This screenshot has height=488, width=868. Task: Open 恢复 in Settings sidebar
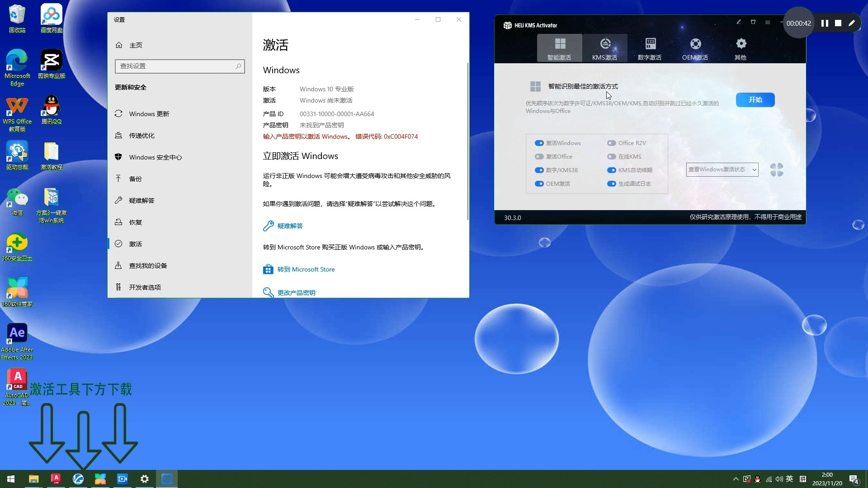[179, 222]
